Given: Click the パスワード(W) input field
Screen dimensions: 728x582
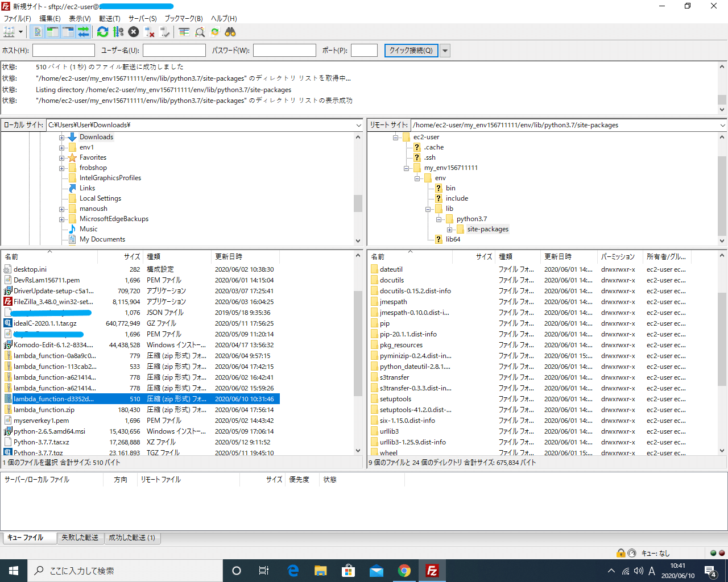Looking at the screenshot, I should click(x=284, y=51).
